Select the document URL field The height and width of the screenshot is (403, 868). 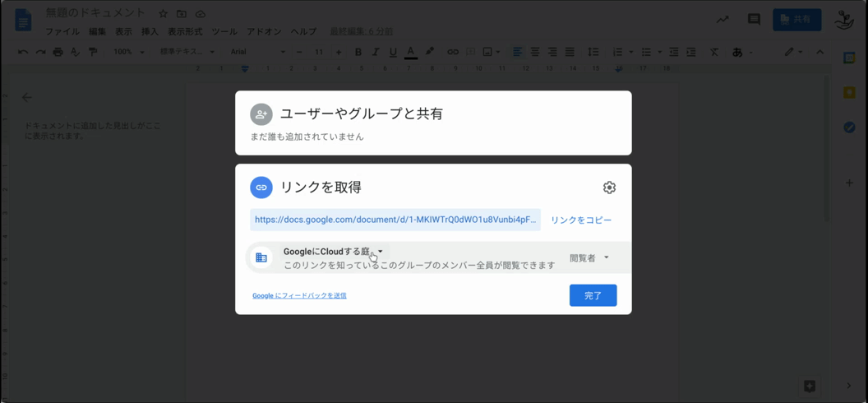[395, 220]
